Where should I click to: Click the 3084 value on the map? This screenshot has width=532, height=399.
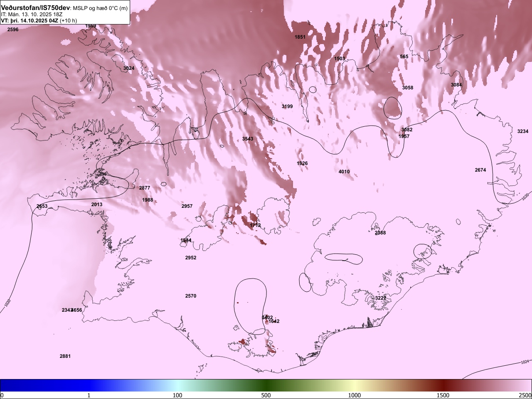click(456, 85)
